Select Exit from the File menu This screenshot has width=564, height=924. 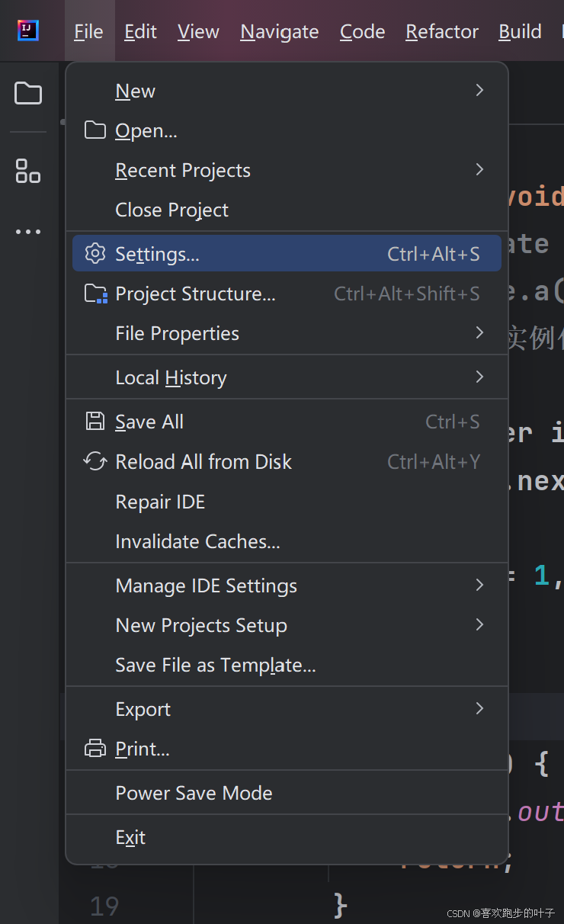coord(130,837)
